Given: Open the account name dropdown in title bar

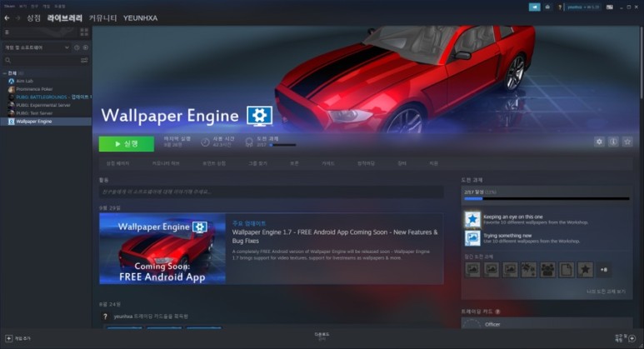Looking at the screenshot, I should tap(583, 7).
